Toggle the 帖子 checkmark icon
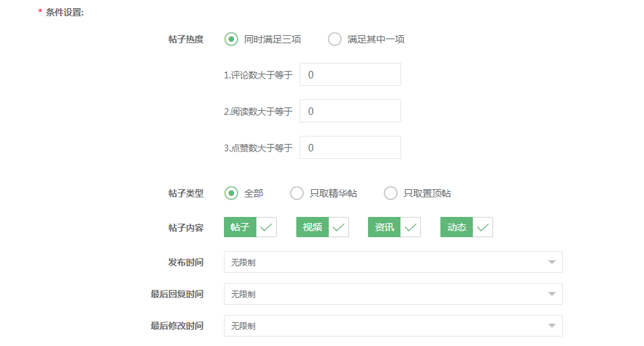This screenshot has height=346, width=644. point(266,227)
